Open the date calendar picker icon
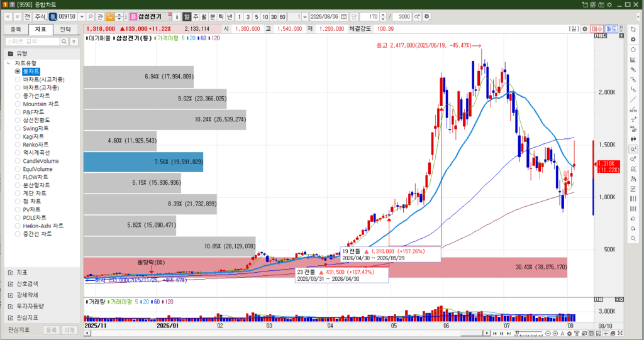This screenshot has height=340, width=644. click(344, 17)
